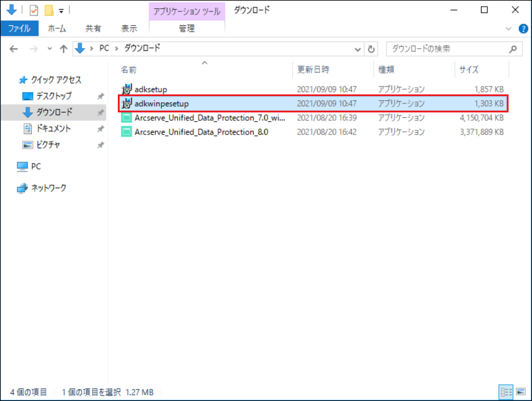Switch to large icons view in status bar
This screenshot has height=401, width=532.
(521, 392)
